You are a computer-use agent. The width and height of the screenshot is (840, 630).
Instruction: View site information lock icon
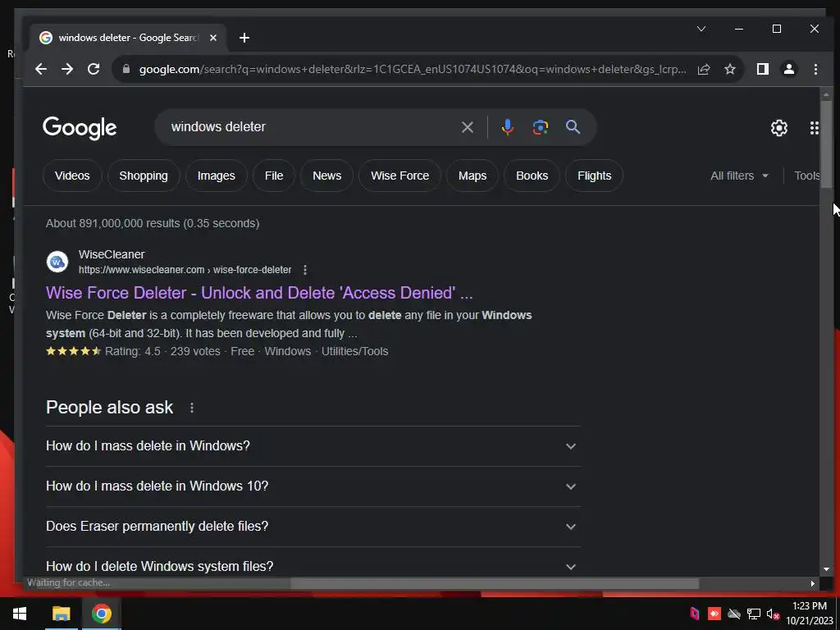click(126, 69)
